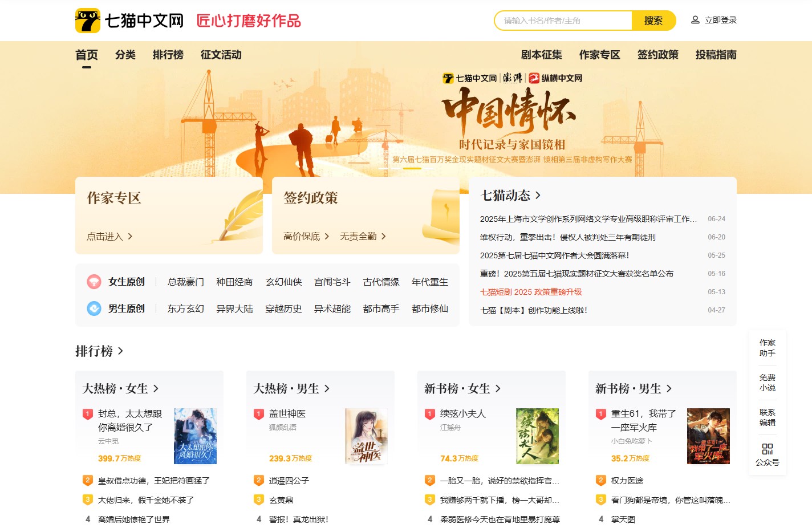
Task: Go to the 首页 tab
Action: [87, 55]
